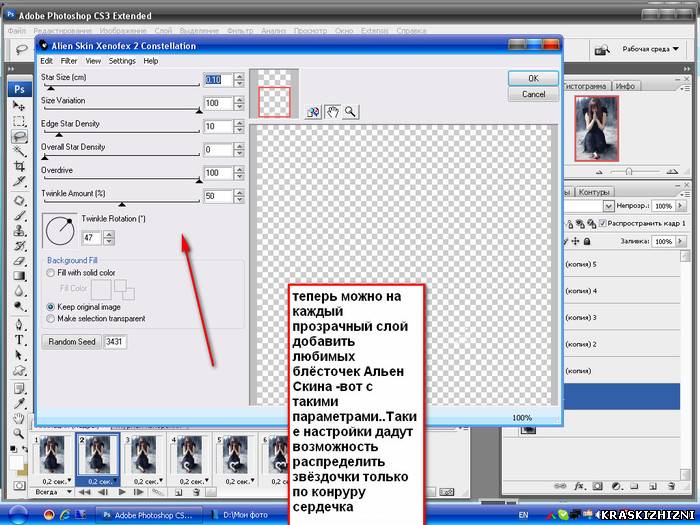Open the Рабочая среда workspace dropdown
Viewport: 700px width, 525px height.
650,49
